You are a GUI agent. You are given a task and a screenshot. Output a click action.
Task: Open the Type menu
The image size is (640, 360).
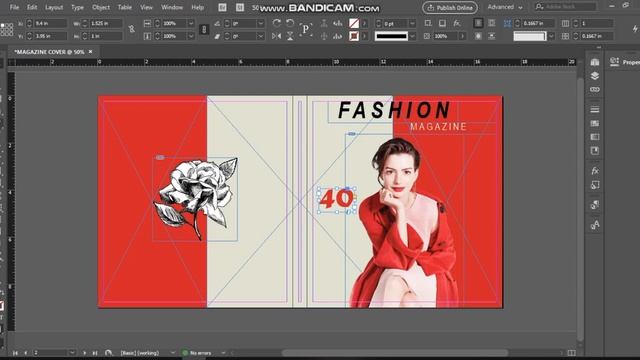tap(77, 7)
